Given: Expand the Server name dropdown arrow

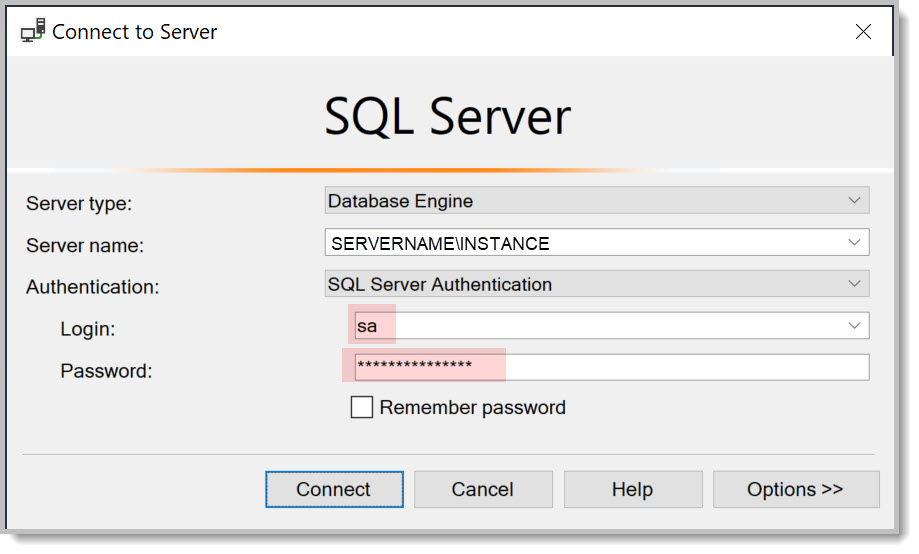Looking at the screenshot, I should [854, 242].
